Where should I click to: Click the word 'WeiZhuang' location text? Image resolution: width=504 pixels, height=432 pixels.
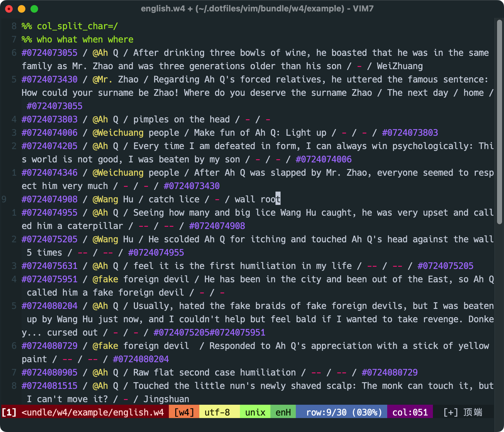coord(400,66)
